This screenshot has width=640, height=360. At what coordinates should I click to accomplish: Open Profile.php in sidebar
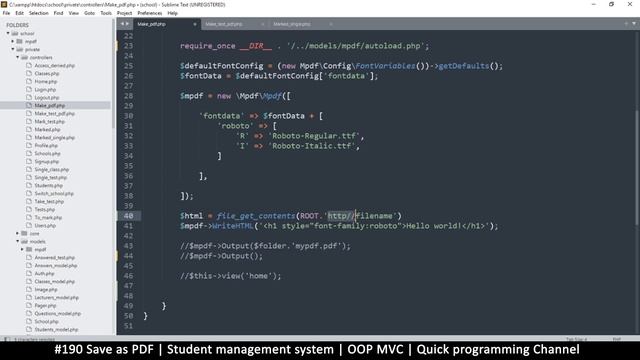click(x=46, y=145)
